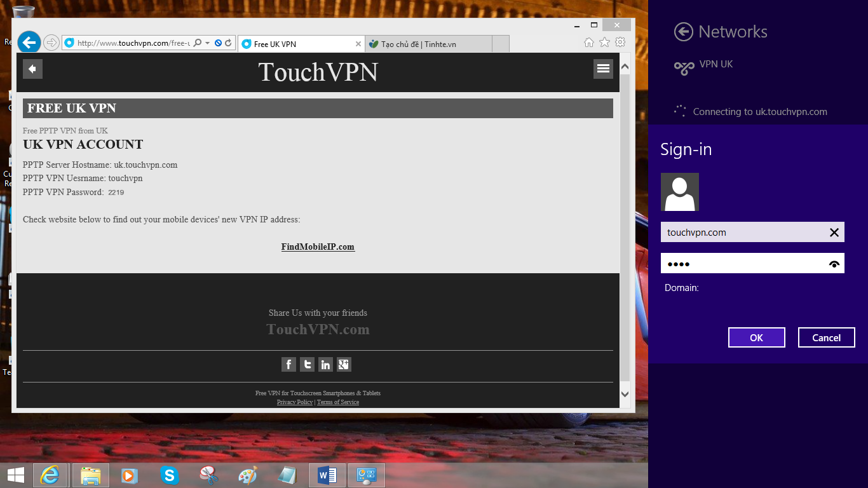The width and height of the screenshot is (868, 488).
Task: Open File Explorer from the taskbar
Action: (x=91, y=475)
